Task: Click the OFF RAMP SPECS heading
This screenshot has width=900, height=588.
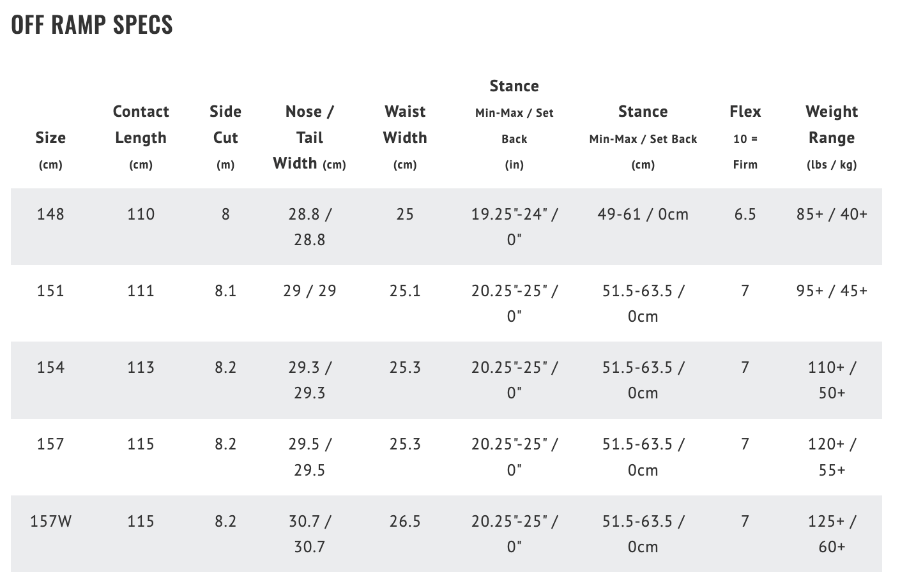Action: (92, 24)
